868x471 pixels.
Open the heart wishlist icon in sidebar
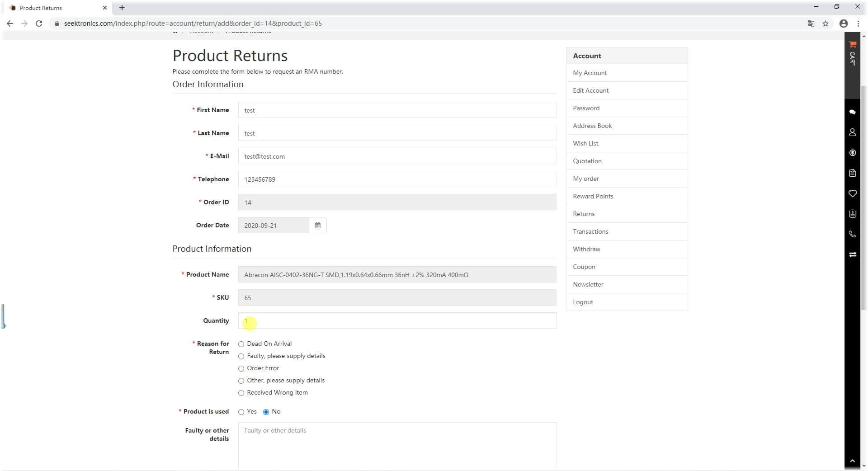tap(852, 193)
